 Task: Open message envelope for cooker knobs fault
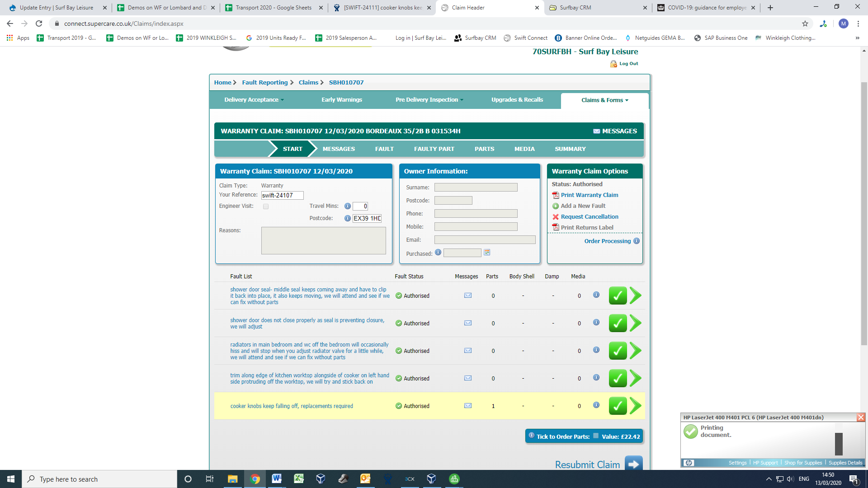pyautogui.click(x=468, y=406)
